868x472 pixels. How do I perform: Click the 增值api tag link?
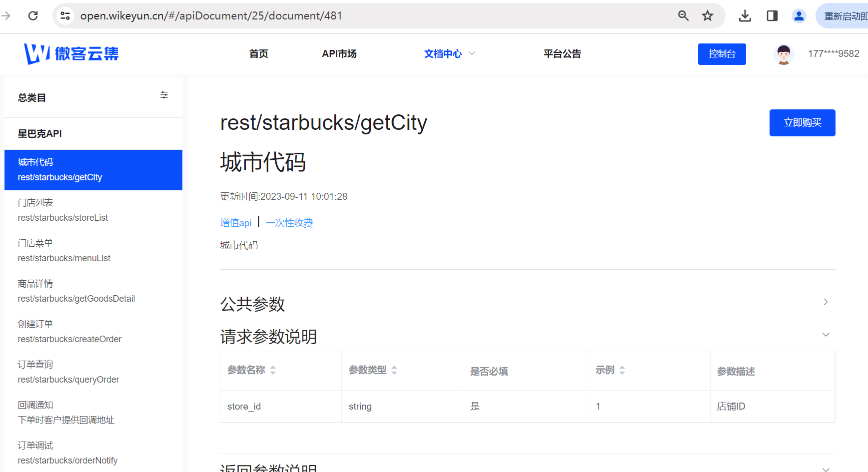click(x=236, y=223)
